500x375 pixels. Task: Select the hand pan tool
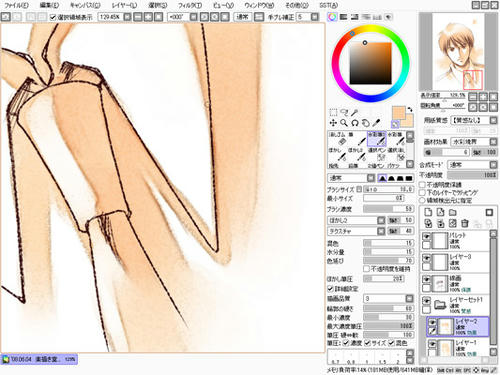coord(366,123)
